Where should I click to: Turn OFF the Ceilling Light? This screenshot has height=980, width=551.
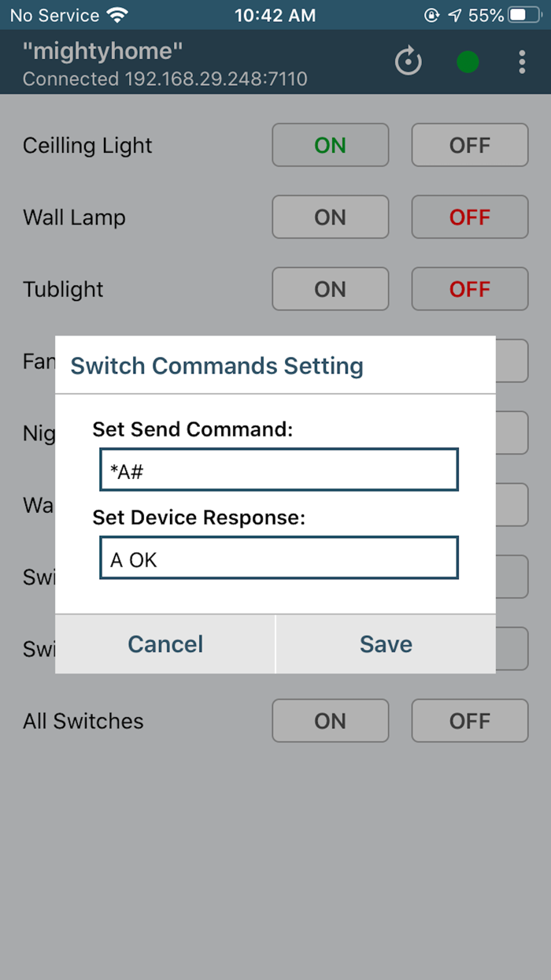(x=469, y=145)
